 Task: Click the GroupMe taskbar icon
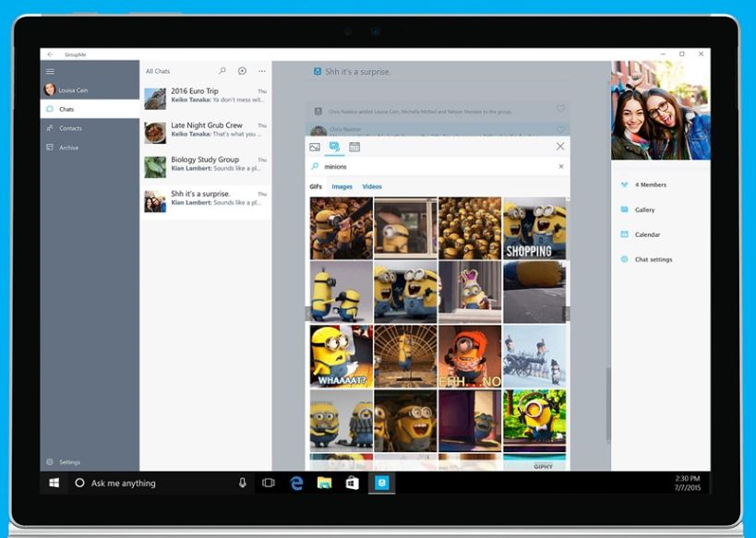tap(382, 483)
